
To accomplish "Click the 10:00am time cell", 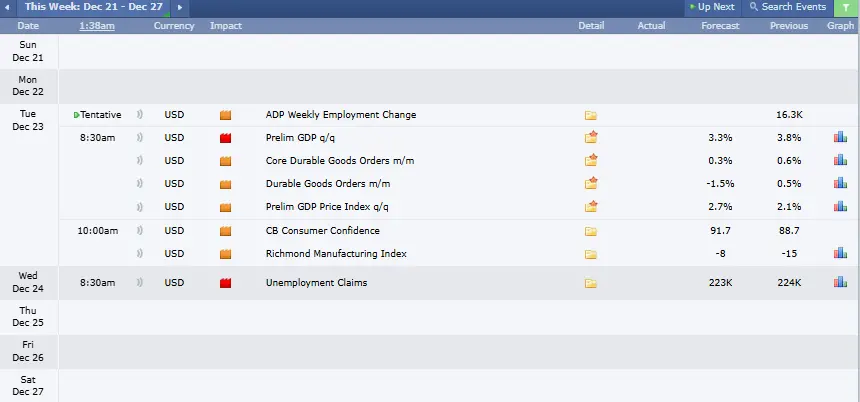I will tap(98, 230).
